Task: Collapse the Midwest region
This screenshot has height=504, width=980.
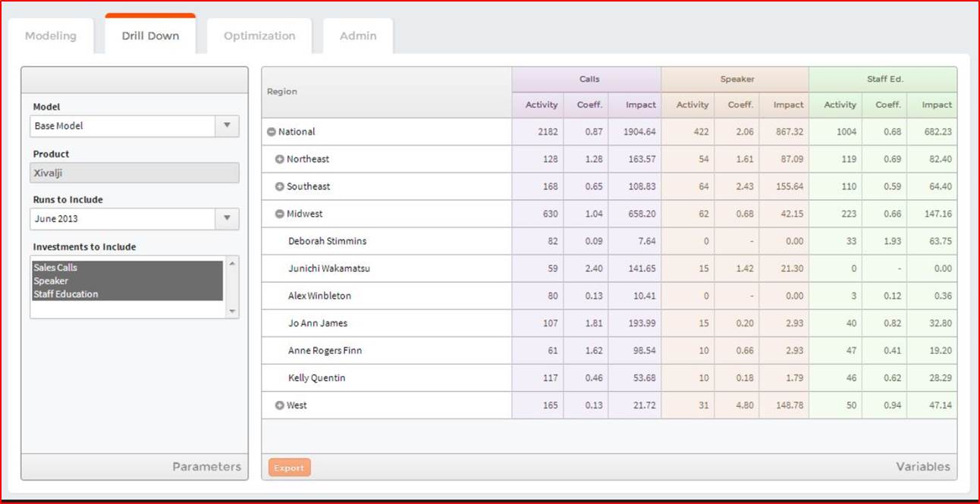Action: [x=280, y=214]
